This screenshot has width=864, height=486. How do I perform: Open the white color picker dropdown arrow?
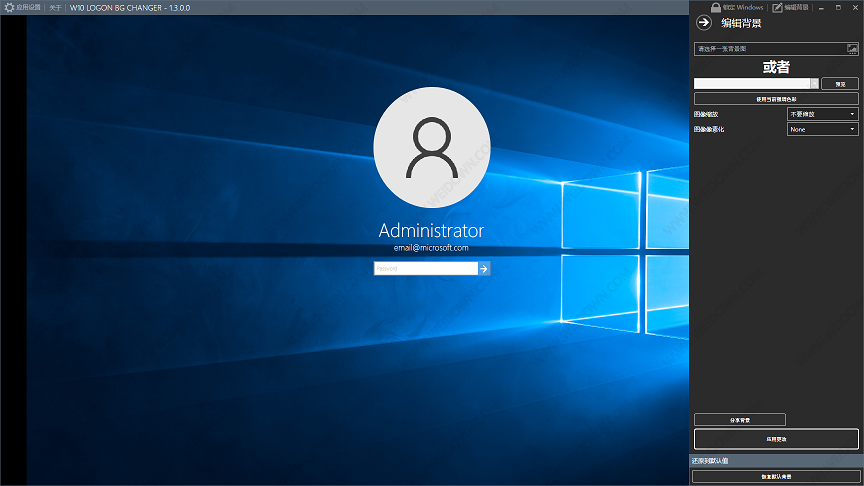point(814,83)
